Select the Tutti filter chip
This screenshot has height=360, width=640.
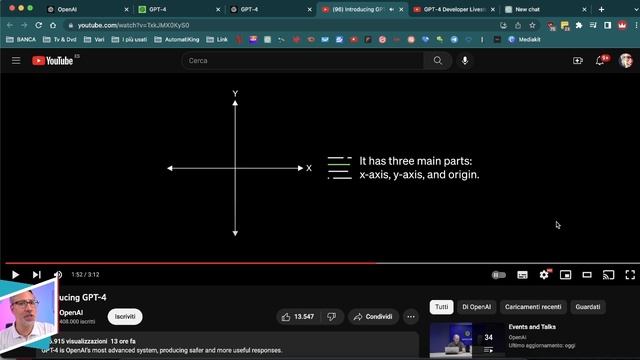[441, 307]
